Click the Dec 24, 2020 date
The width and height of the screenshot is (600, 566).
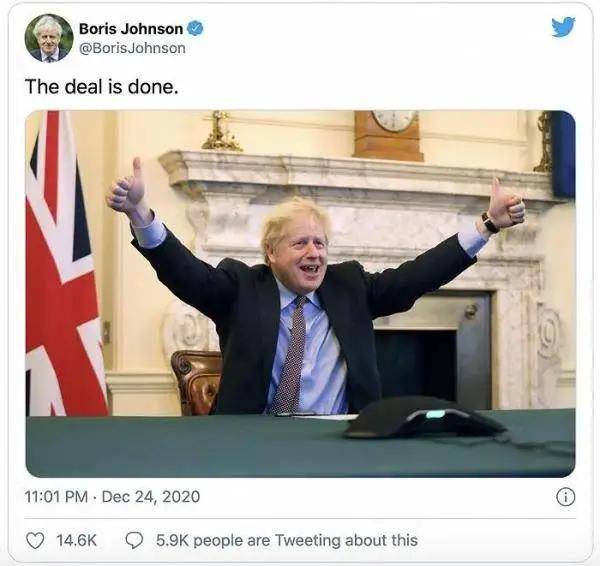[x=151, y=497]
